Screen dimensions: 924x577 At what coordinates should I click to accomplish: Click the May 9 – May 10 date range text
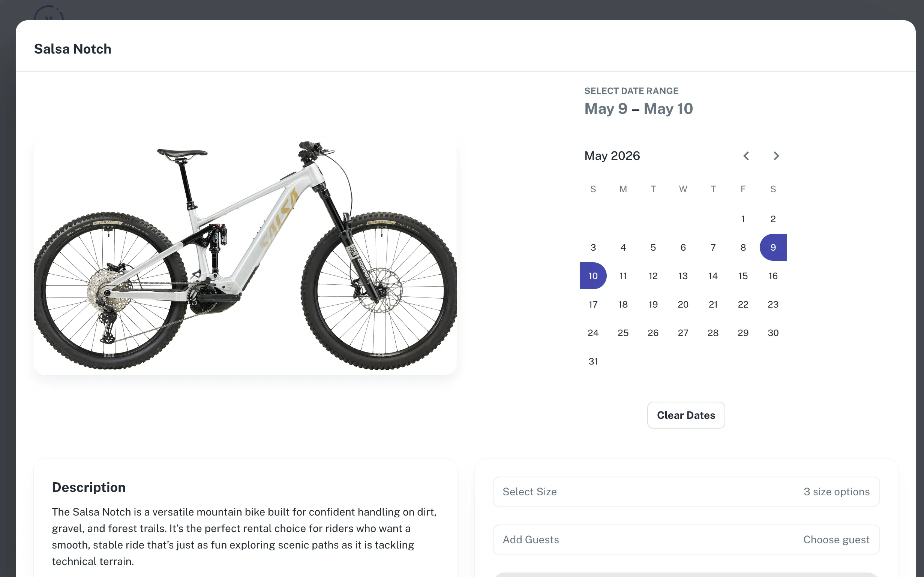tap(639, 109)
